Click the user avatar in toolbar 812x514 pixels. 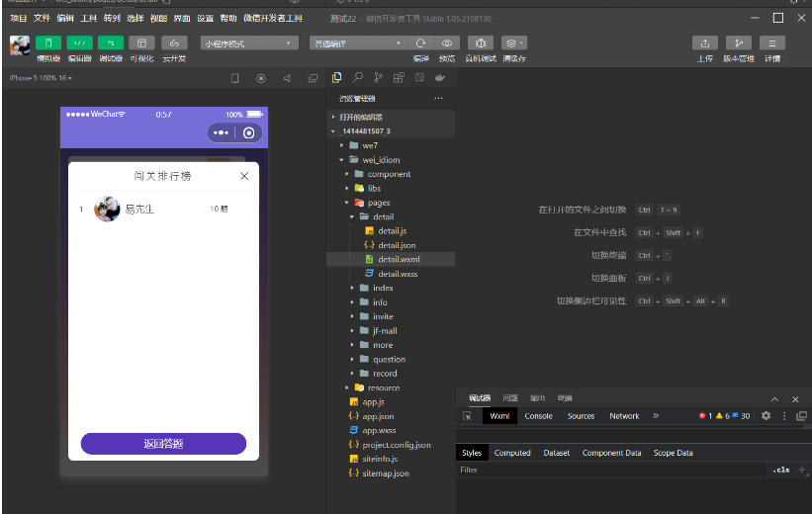click(20, 45)
